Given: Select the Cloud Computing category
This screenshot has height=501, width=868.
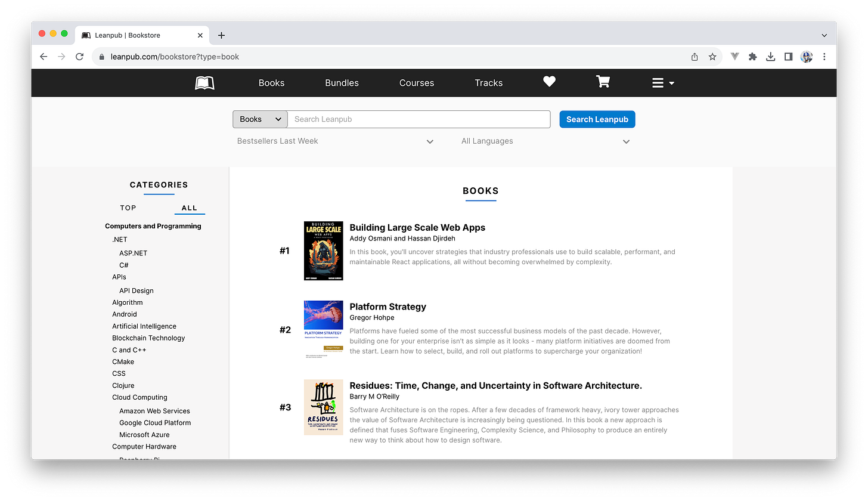Looking at the screenshot, I should pyautogui.click(x=139, y=397).
